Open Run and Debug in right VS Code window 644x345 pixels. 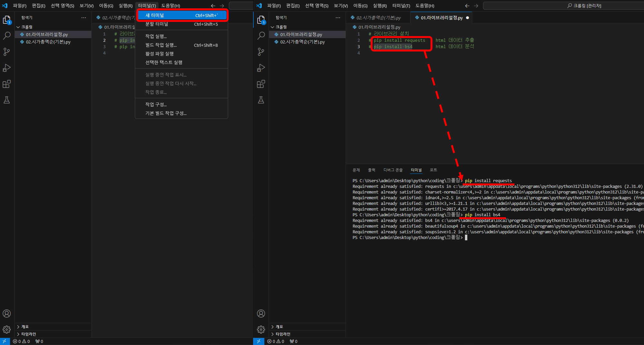pyautogui.click(x=261, y=68)
